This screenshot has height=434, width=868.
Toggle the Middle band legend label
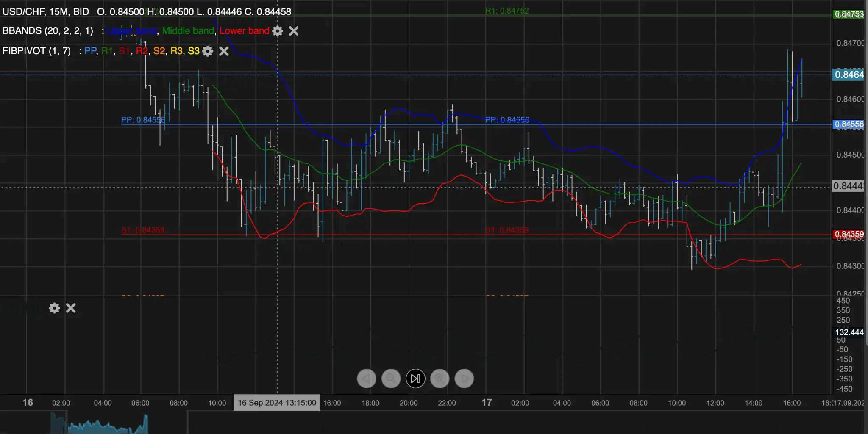188,31
